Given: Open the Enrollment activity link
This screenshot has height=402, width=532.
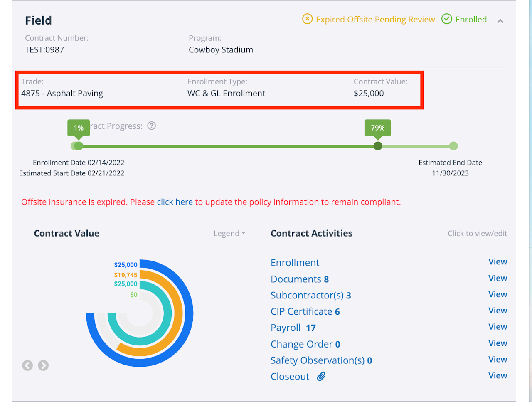Looking at the screenshot, I should point(295,263).
